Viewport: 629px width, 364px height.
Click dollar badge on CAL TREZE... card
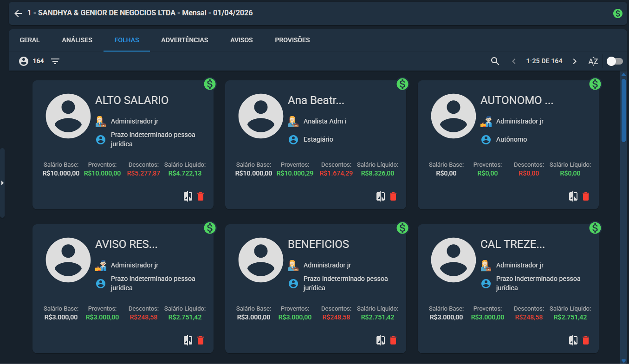[595, 228]
